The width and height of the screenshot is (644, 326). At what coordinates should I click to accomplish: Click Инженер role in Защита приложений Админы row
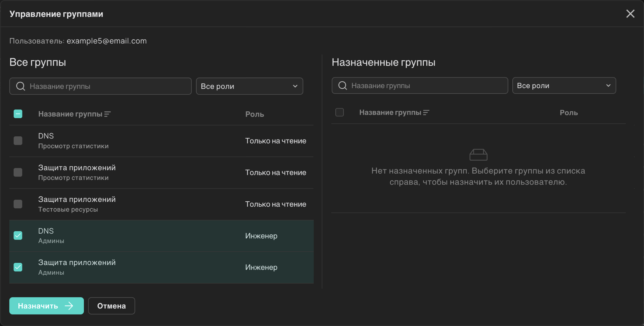[261, 267]
